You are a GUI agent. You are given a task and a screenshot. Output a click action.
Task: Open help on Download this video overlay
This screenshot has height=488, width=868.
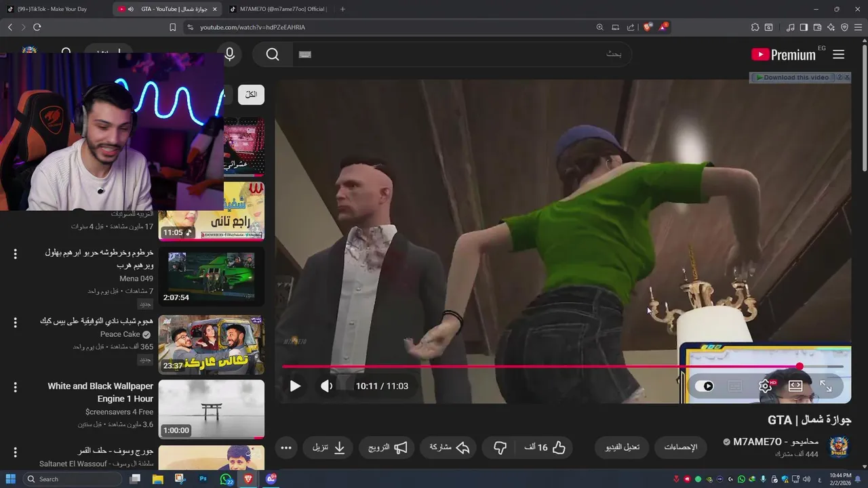click(840, 77)
